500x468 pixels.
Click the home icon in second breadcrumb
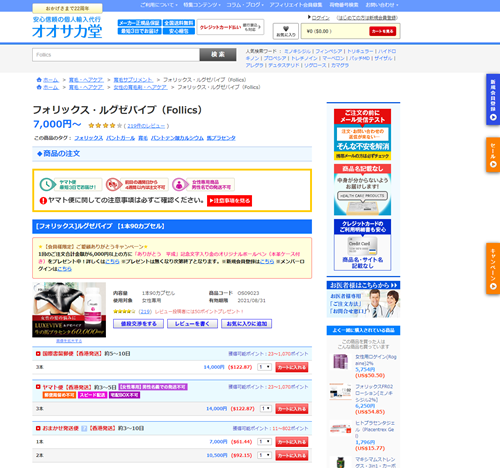[39, 87]
